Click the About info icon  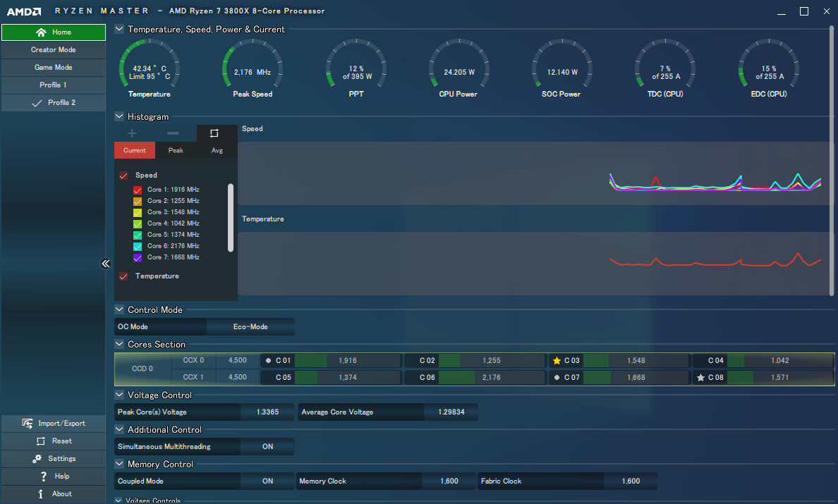coord(41,494)
